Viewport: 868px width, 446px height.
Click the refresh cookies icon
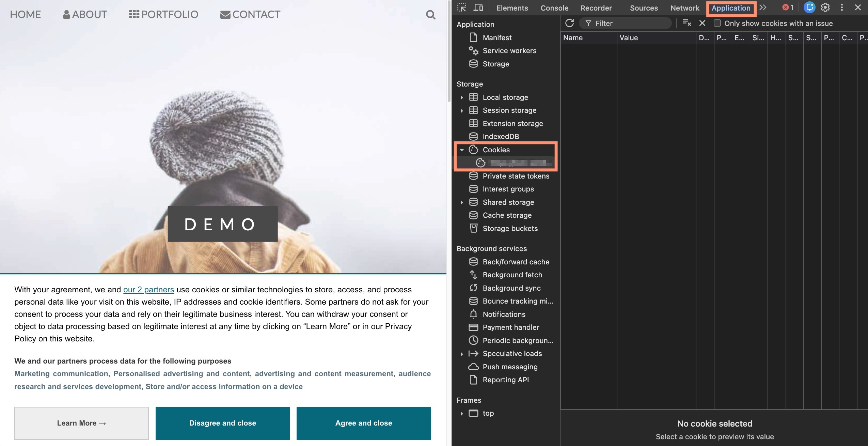coord(569,23)
